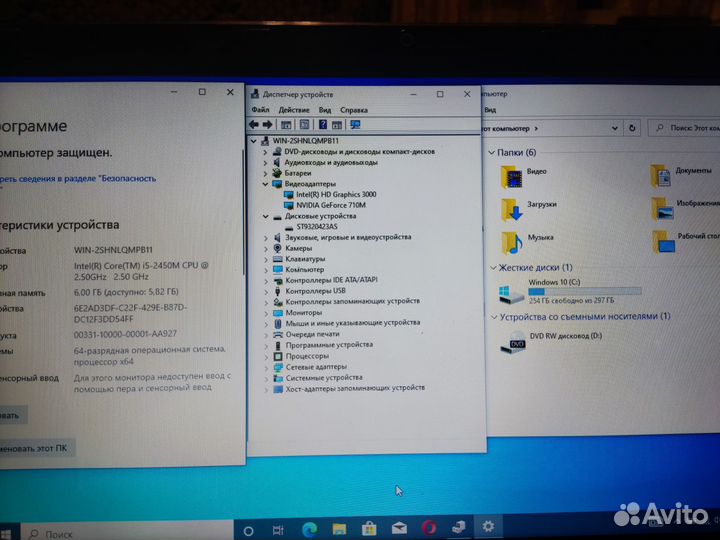Open the Properties toolbar icon in Device Manager

tap(304, 124)
